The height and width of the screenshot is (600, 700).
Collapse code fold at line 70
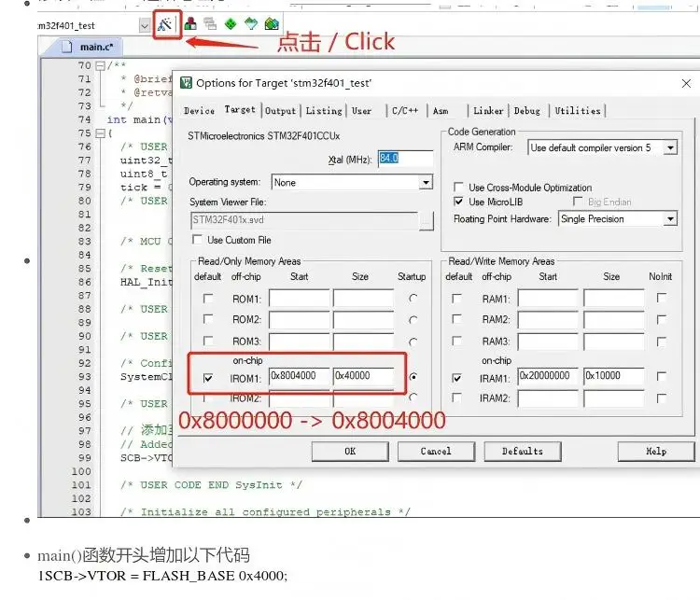pos(100,66)
